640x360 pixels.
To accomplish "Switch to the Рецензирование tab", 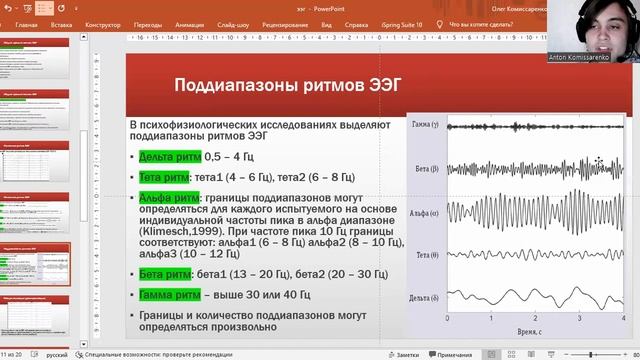I will (285, 25).
